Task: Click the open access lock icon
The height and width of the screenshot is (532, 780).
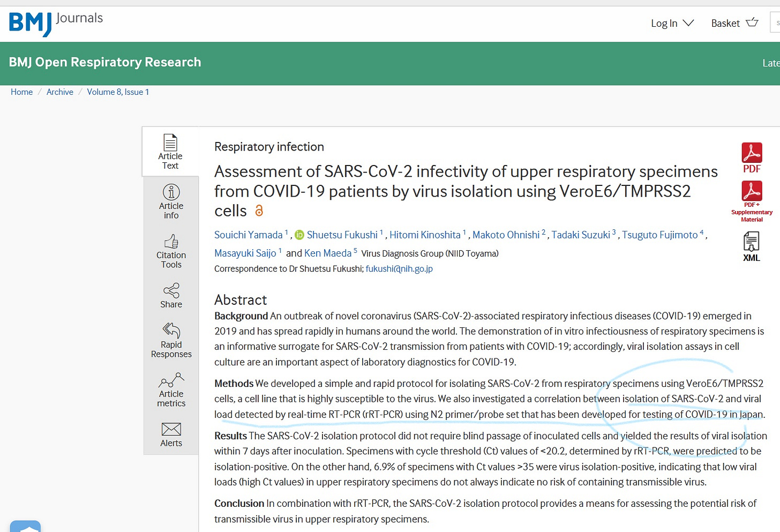Action: click(x=259, y=211)
